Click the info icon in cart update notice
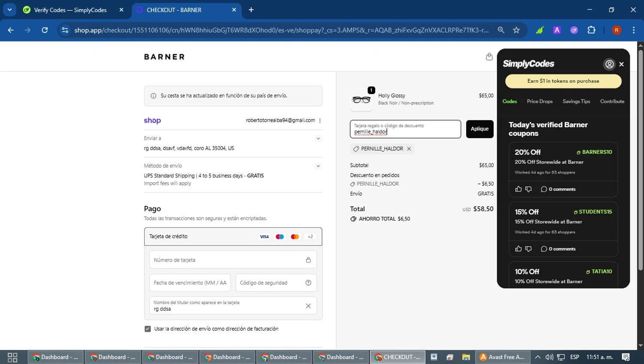Viewport: 644px width, 364px height. (153, 96)
